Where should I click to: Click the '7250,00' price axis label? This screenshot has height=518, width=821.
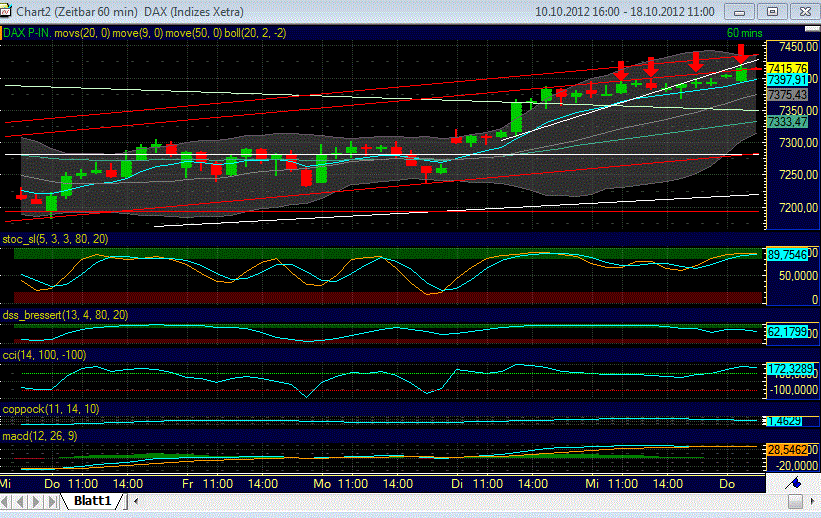click(798, 175)
